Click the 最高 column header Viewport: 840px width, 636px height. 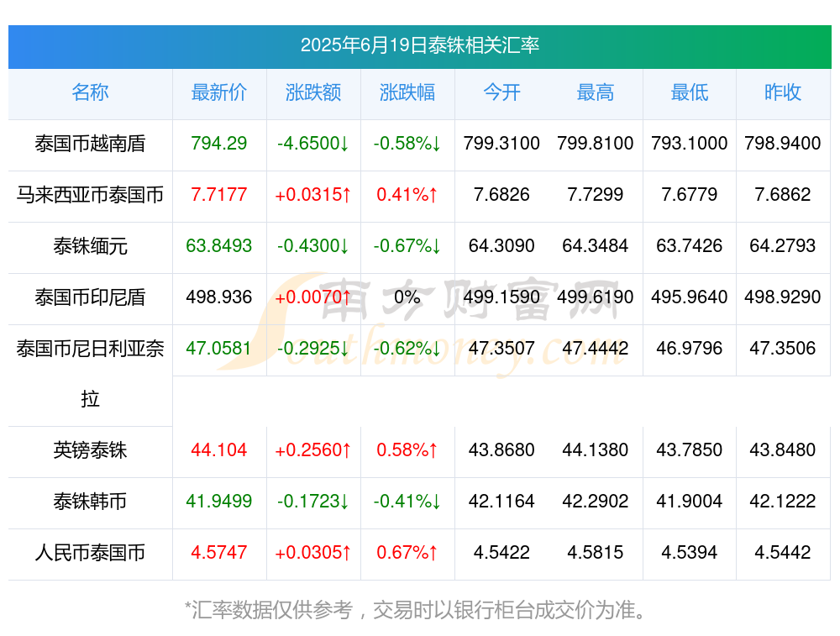point(596,92)
